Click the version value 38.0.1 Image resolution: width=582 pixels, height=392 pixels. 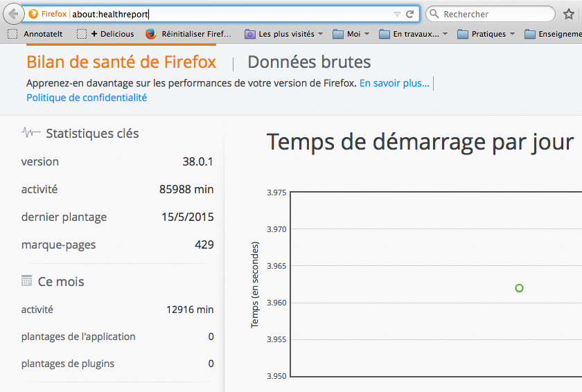tap(198, 161)
